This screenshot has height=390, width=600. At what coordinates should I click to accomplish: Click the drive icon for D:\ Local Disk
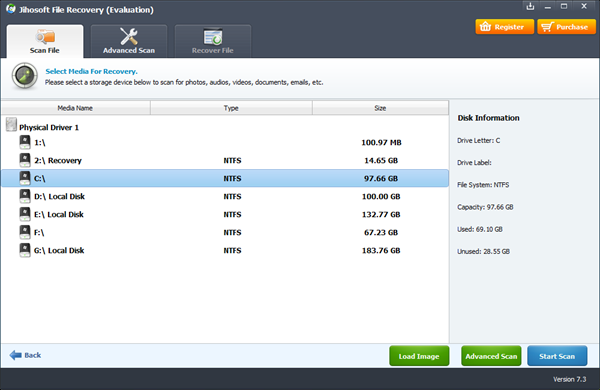pos(25,196)
